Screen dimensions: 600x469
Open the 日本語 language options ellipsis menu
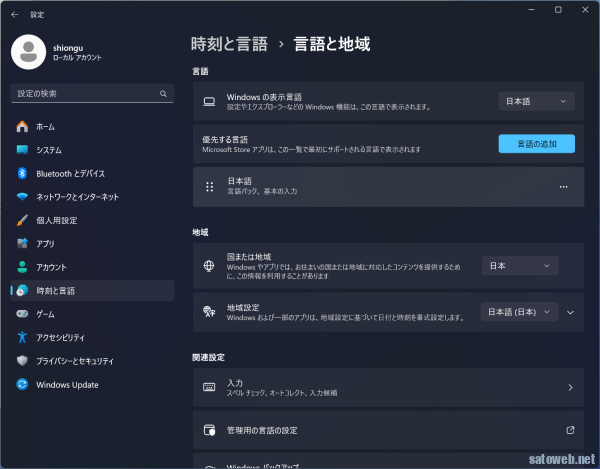pos(563,187)
